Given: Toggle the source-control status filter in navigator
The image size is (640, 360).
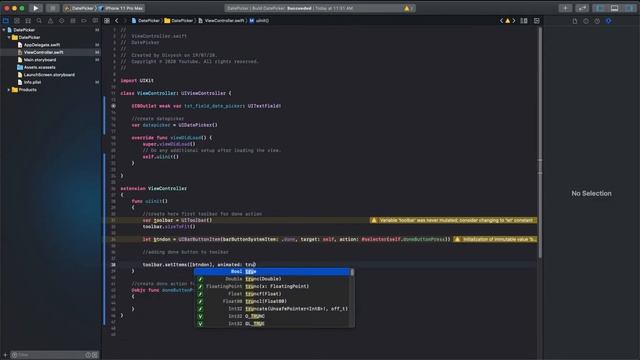Looking at the screenshot, I should pyautogui.click(x=95, y=355).
